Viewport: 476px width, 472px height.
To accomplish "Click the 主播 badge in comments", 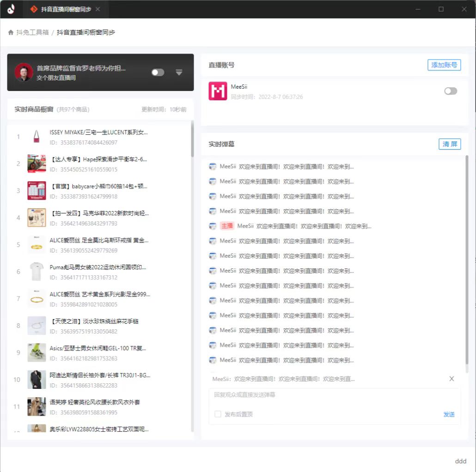I will tap(227, 226).
